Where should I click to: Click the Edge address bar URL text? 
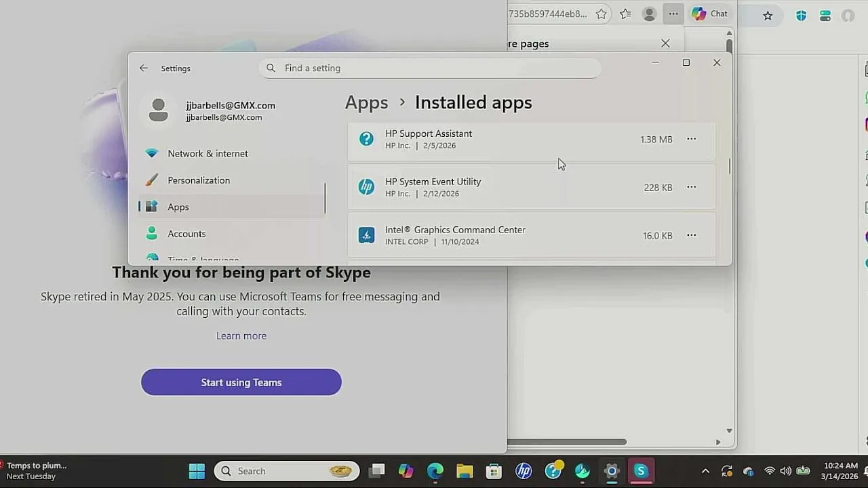[x=547, y=14]
